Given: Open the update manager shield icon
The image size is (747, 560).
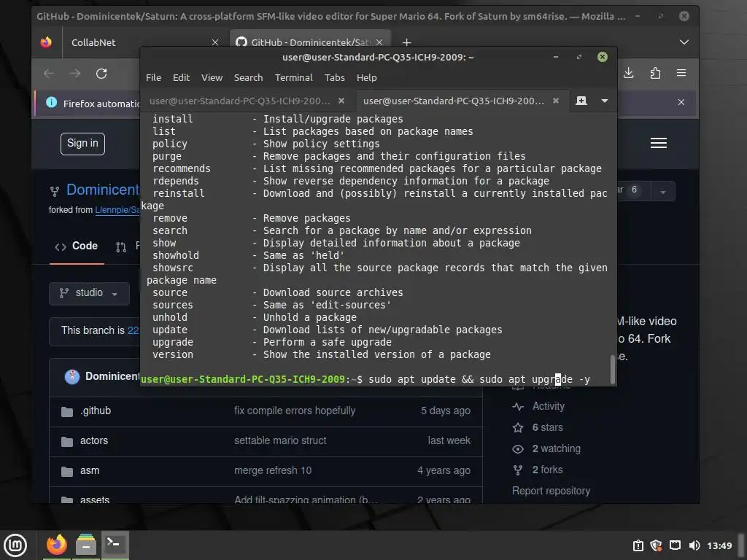Looking at the screenshot, I should (657, 545).
